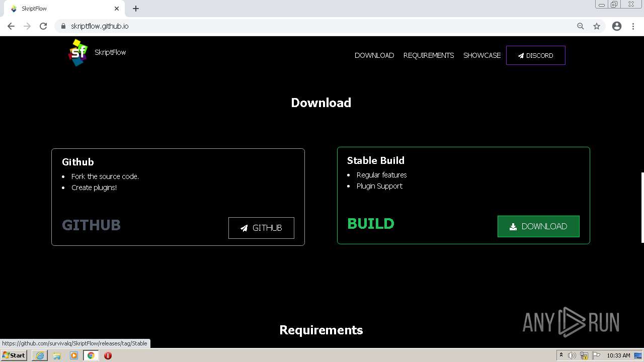Open the Chrome profile avatar
The width and height of the screenshot is (644, 362).
coord(617,26)
